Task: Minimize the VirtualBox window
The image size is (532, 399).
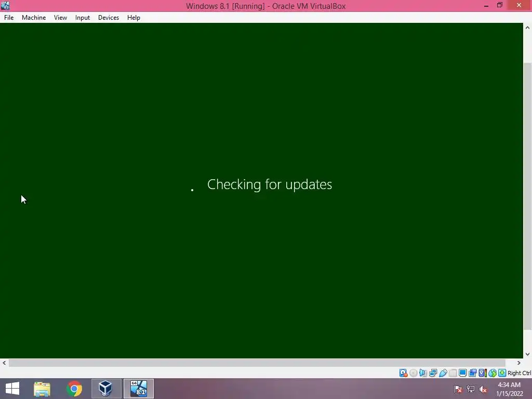Action: (x=486, y=5)
